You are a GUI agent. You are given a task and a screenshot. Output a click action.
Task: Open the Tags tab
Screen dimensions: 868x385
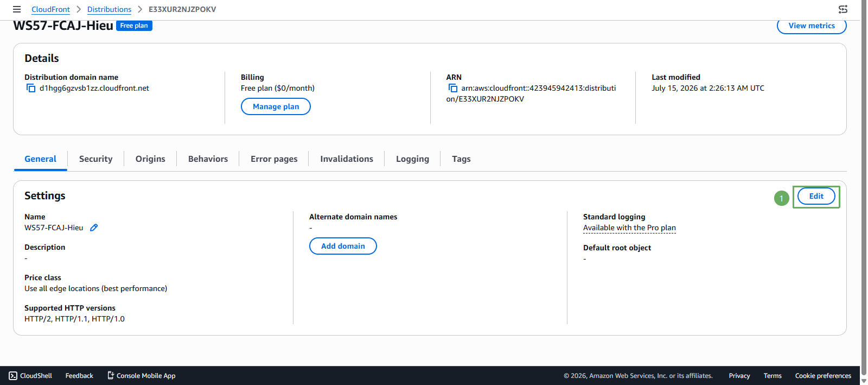pyautogui.click(x=461, y=159)
